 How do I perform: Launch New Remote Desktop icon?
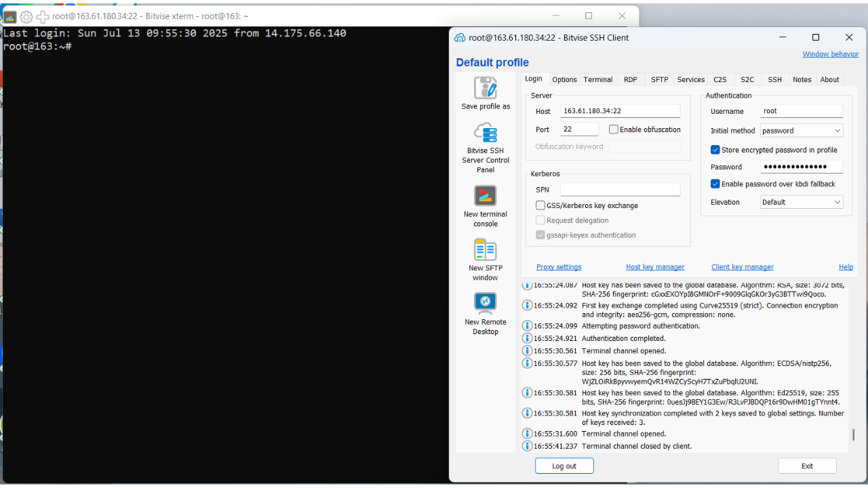(486, 303)
